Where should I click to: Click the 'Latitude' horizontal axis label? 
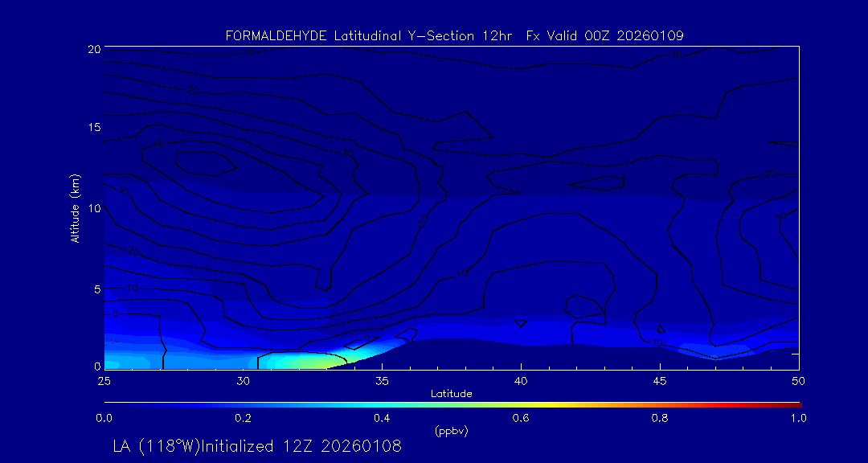point(451,394)
